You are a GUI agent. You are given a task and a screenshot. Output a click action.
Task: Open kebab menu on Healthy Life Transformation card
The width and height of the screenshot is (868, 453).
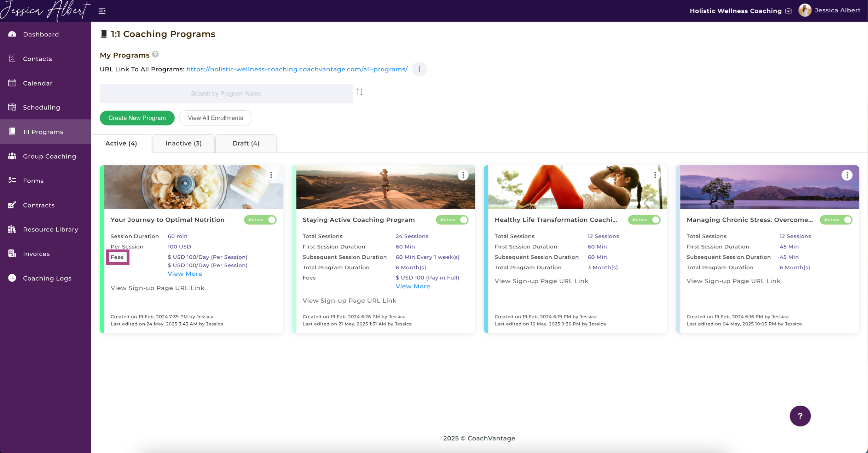pos(655,175)
